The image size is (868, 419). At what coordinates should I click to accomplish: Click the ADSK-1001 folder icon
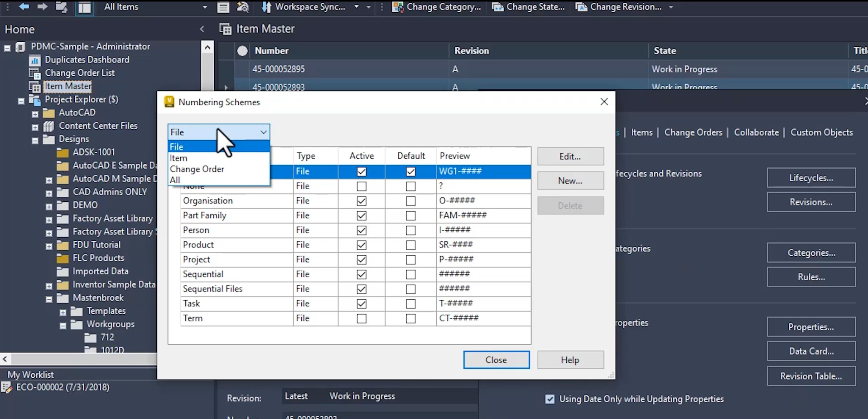63,152
